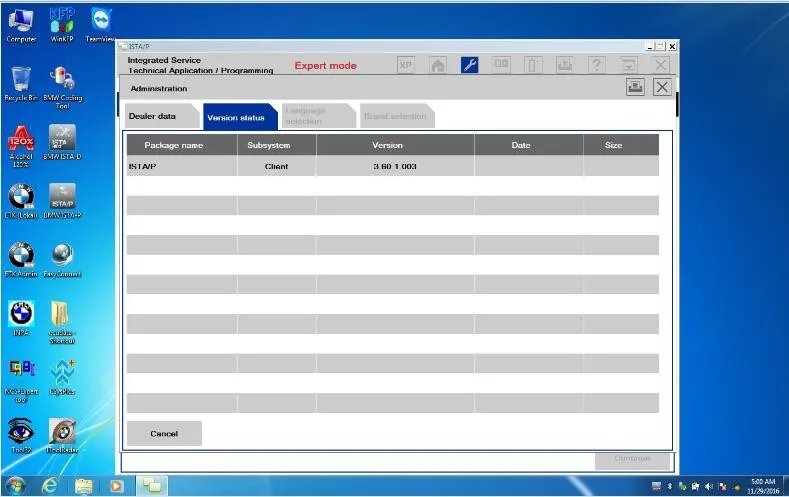Launch Tool32 eye icon
Viewport: 789px width, 497px height.
point(21,436)
